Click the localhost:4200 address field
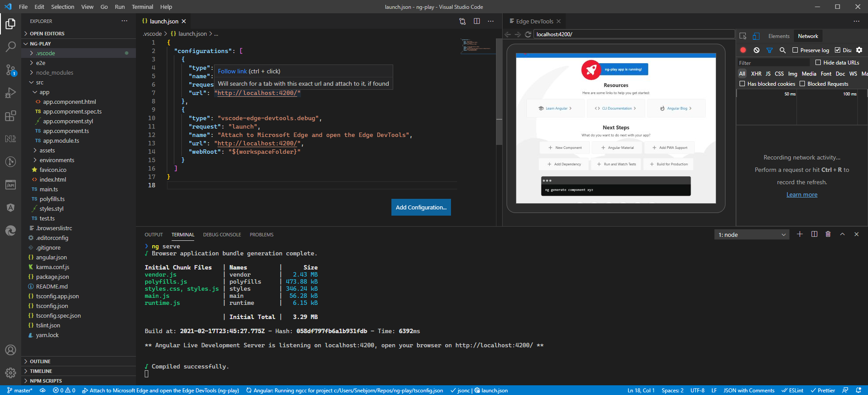 (633, 34)
